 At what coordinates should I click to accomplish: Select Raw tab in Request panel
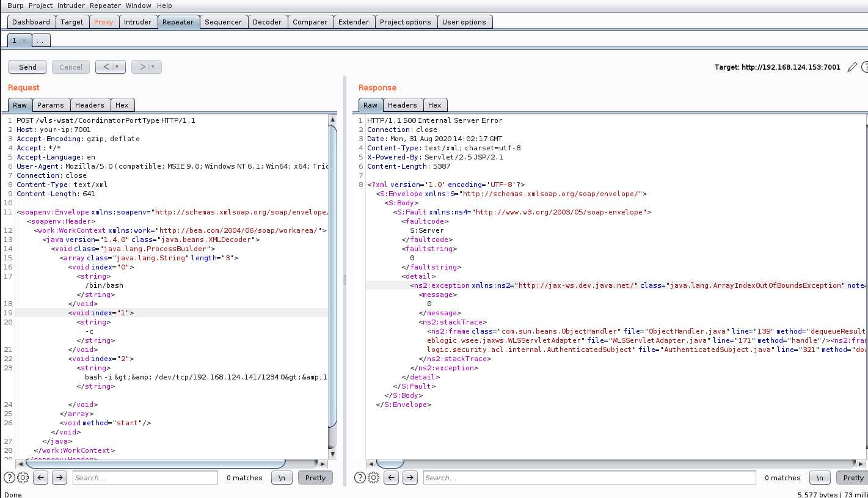[20, 105]
